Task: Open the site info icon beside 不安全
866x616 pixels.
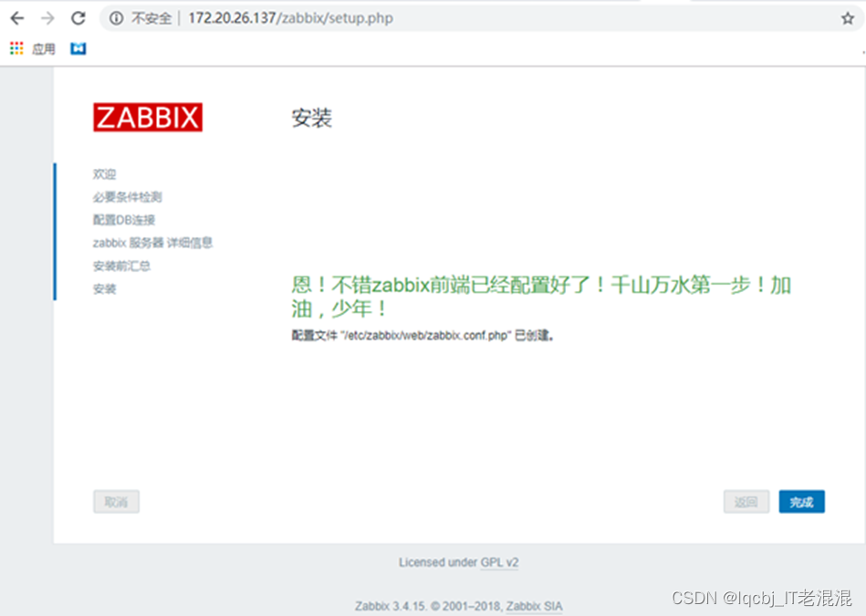Action: click(116, 18)
